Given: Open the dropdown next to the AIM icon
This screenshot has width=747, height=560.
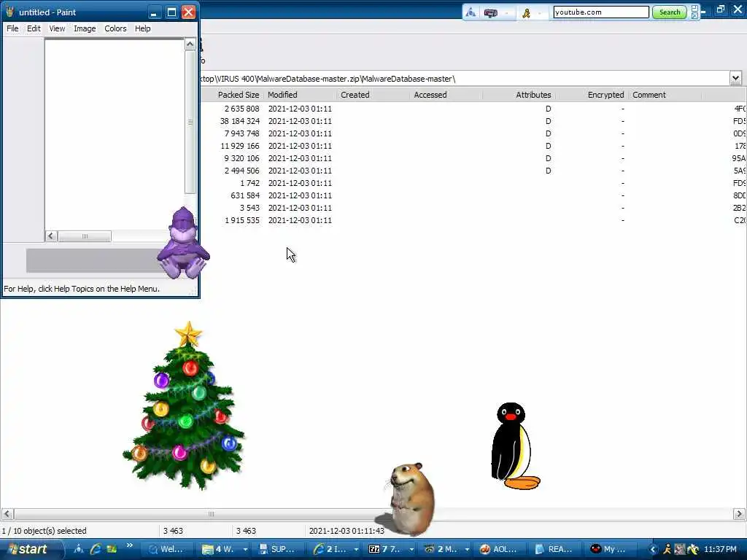Looking at the screenshot, I should (x=540, y=13).
